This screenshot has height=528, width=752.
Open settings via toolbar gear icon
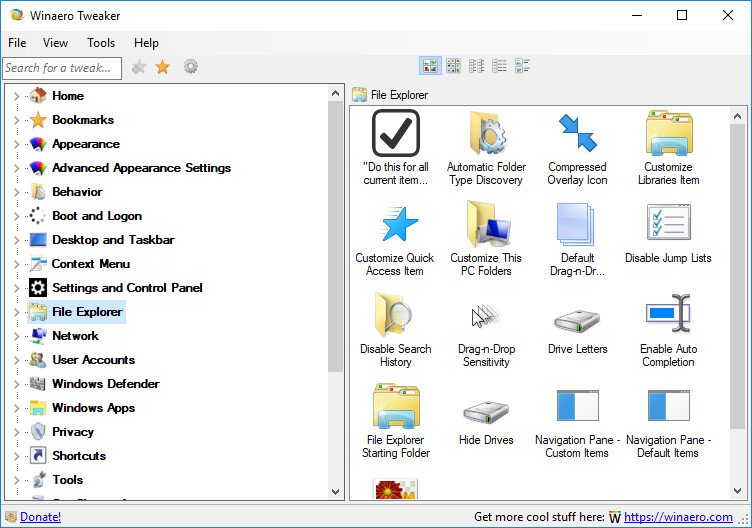coord(190,67)
